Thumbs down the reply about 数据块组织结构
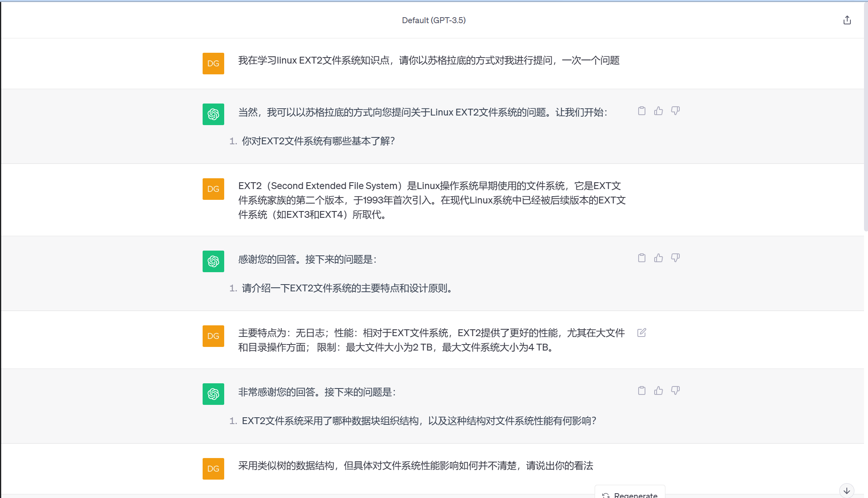Viewport: 868px width, 498px height. click(675, 390)
